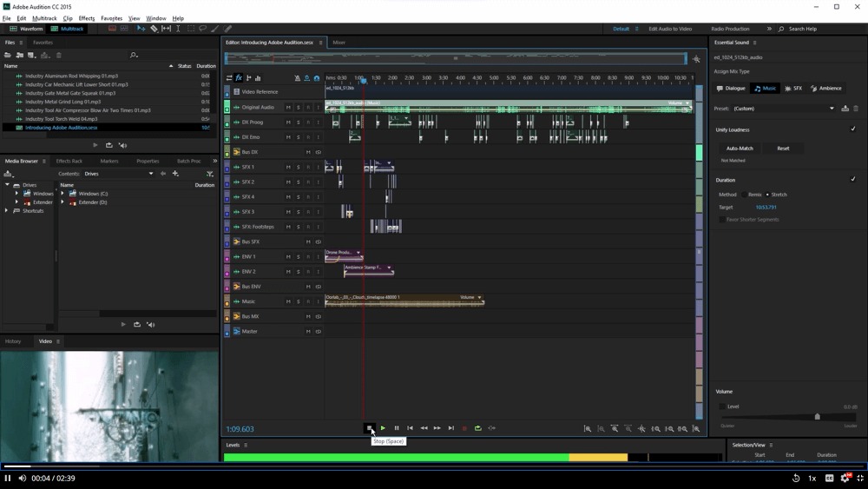Toggle snapping magnet icon
This screenshot has height=489, width=868.
tap(317, 78)
